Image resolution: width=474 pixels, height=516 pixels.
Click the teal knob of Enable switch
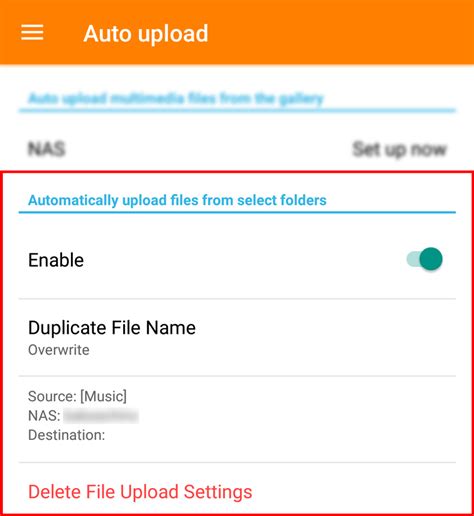tap(431, 259)
